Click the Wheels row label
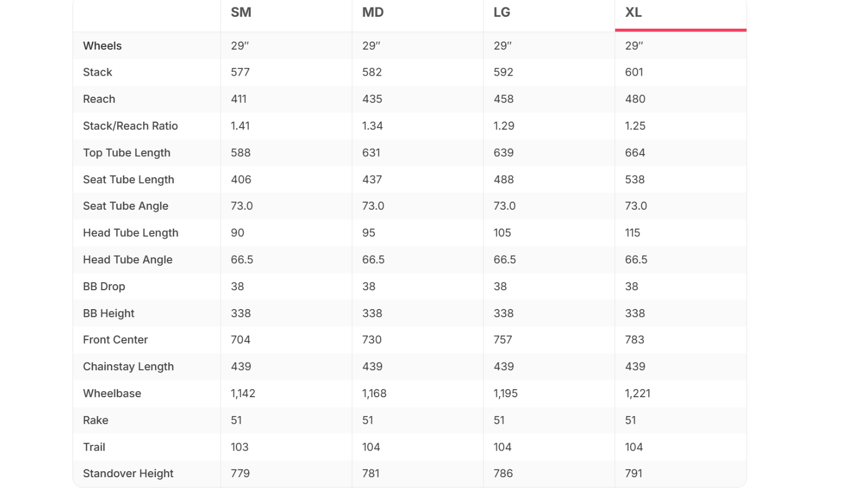868x488 pixels. (102, 46)
